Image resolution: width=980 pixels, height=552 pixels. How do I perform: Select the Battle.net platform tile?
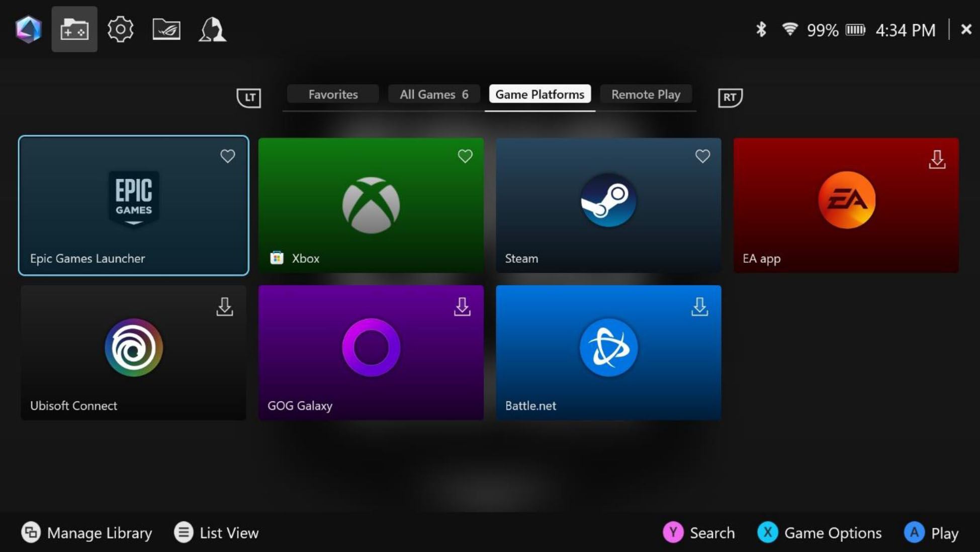[608, 352]
